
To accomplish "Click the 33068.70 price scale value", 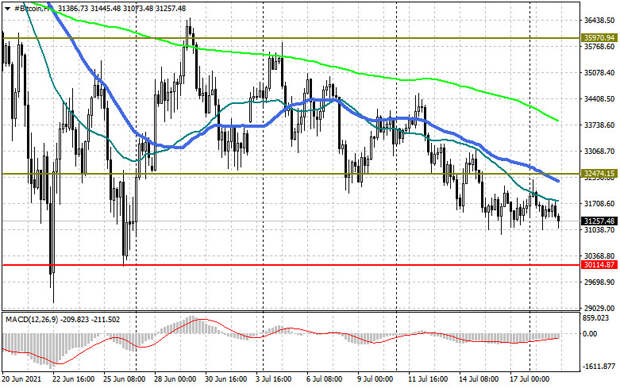I will tap(599, 151).
